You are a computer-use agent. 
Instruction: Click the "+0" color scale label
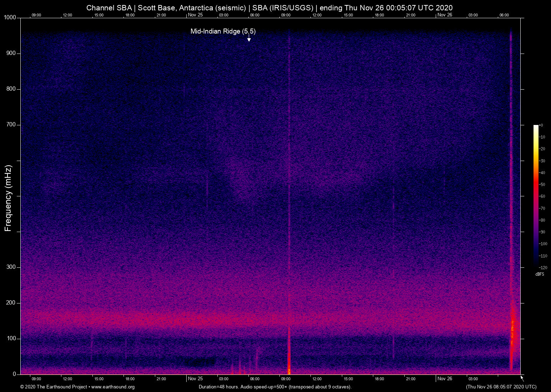pos(541,125)
